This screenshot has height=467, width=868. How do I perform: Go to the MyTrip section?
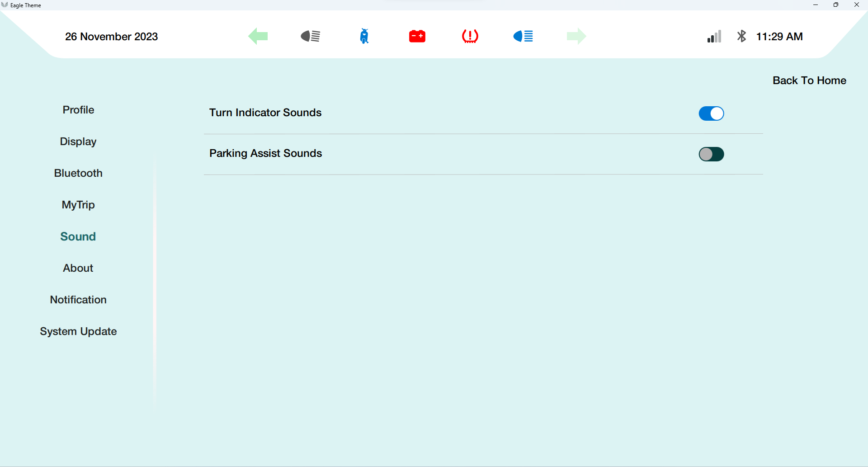coord(78,205)
